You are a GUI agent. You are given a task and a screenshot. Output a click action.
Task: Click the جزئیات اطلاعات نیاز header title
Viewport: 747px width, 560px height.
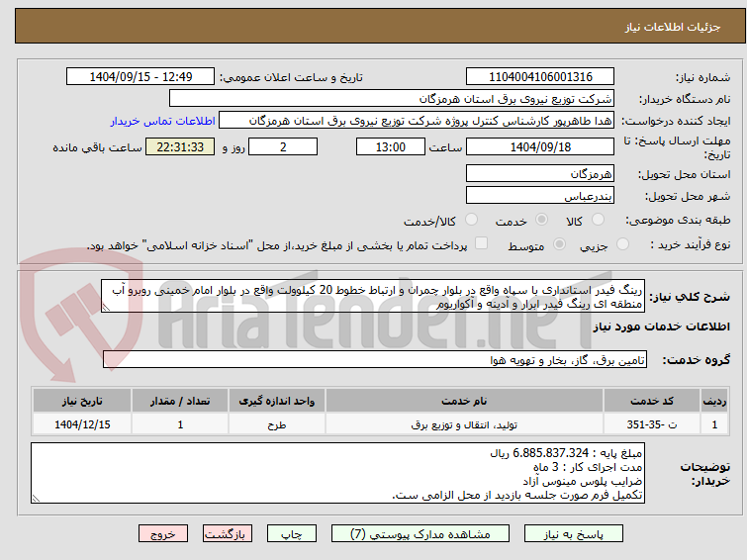pyautogui.click(x=673, y=27)
